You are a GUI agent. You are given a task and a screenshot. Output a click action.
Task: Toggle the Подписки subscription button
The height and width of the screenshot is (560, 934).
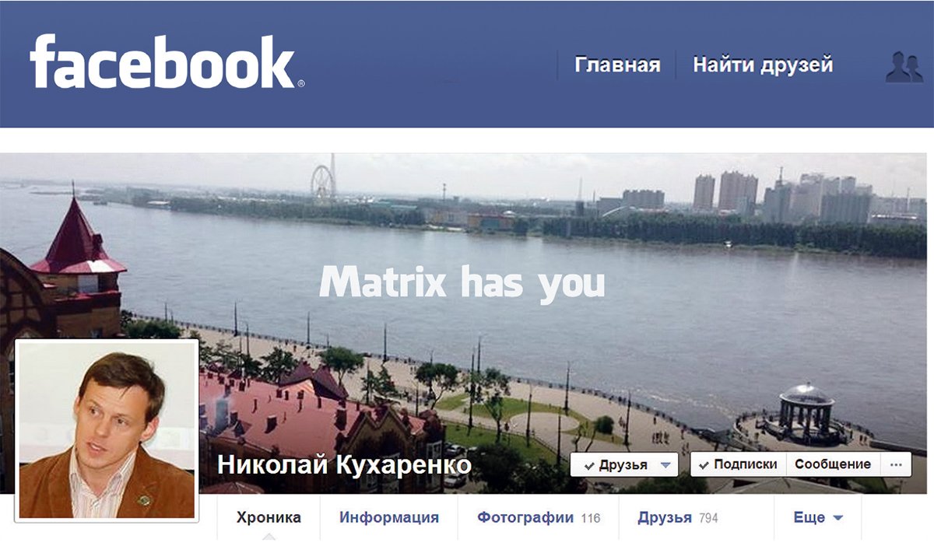click(x=738, y=464)
